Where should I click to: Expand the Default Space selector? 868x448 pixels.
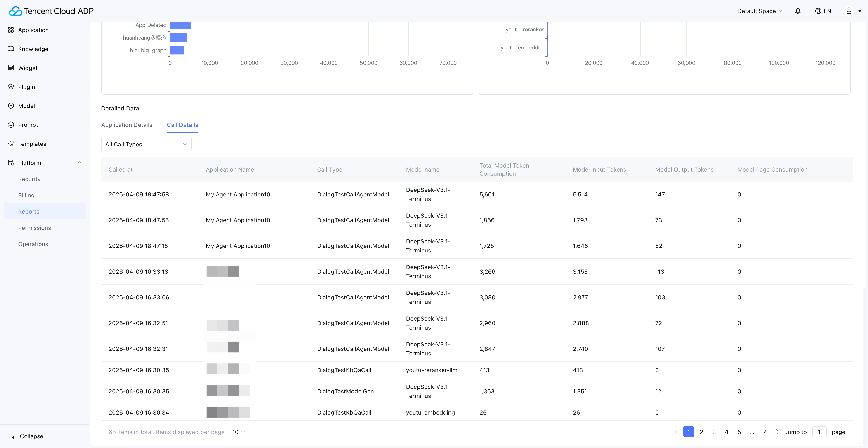pos(759,11)
